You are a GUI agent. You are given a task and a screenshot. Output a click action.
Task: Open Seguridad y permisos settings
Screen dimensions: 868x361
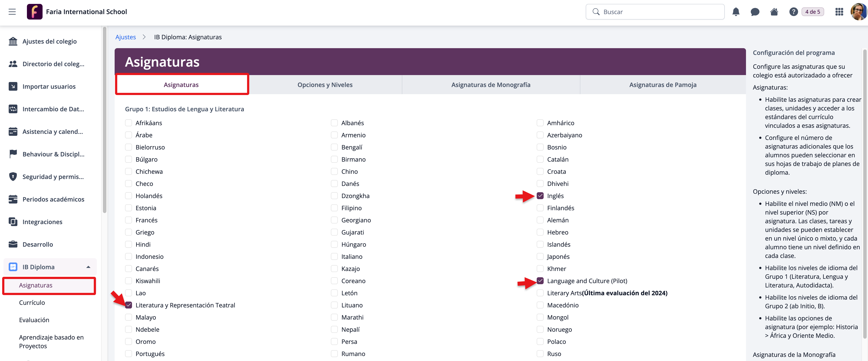pos(53,177)
